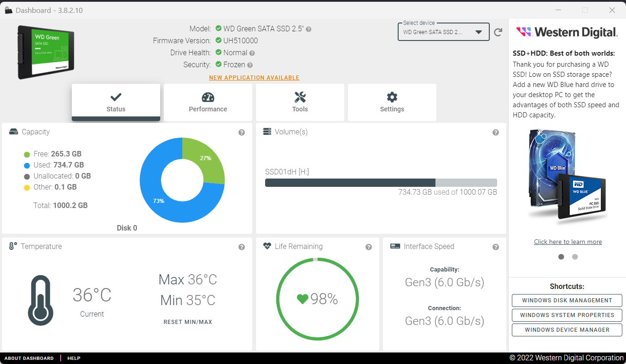This screenshot has height=364, width=626.
Task: Open Life Remaining panel help icon
Action: point(369,247)
